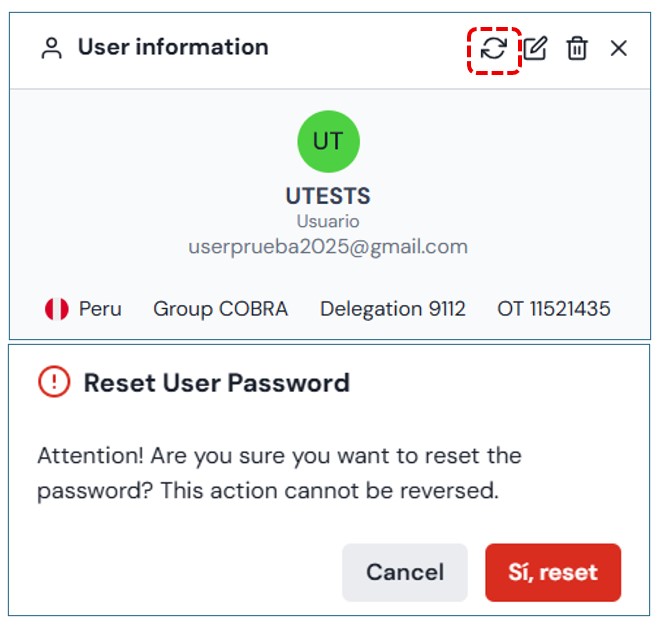
Task: Click the Group COBRA label
Action: (x=220, y=309)
